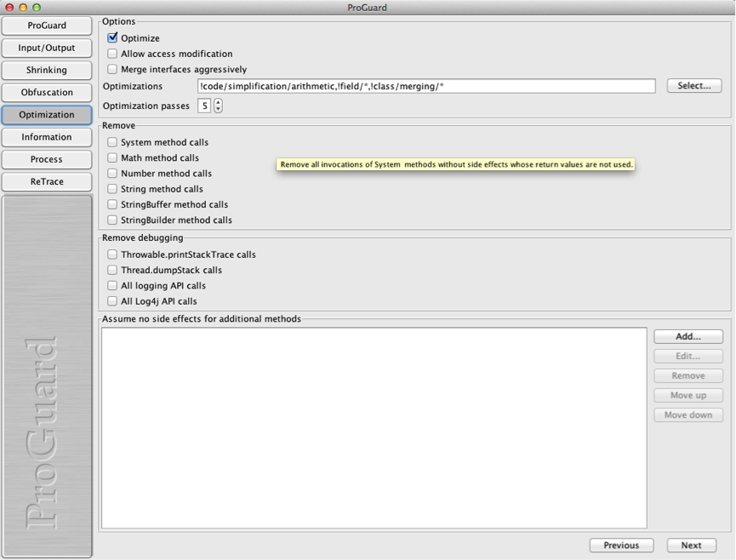Enable All logging API calls removal
Image resolution: width=736 pixels, height=560 pixels.
[x=112, y=285]
